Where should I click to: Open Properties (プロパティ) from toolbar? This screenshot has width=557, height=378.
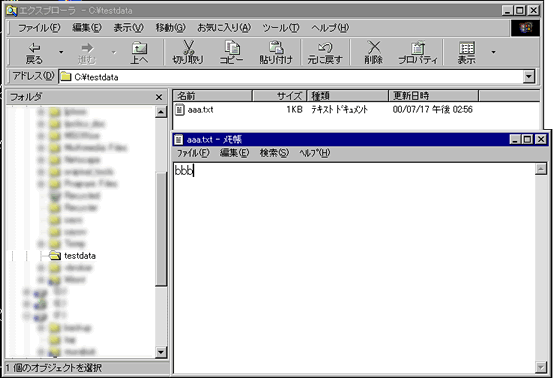418,53
